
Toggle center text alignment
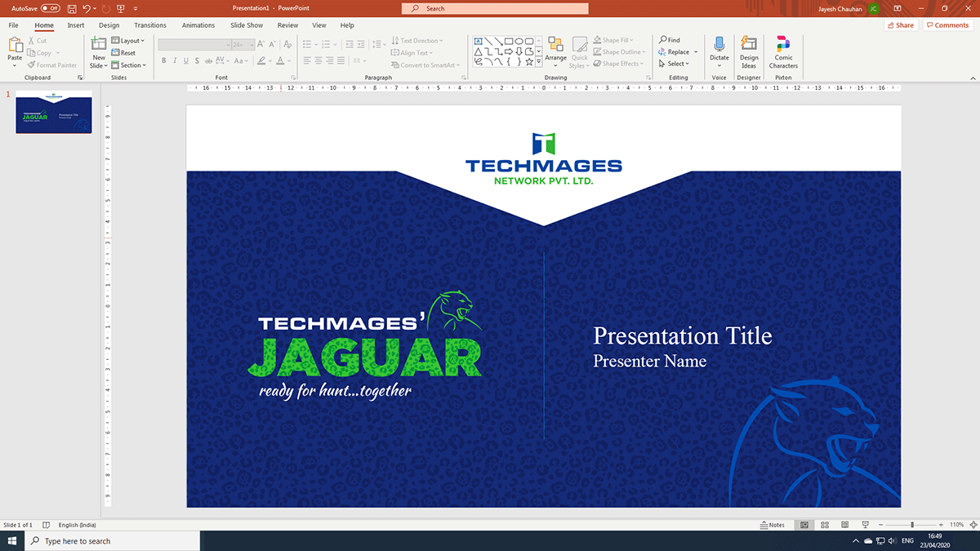point(318,61)
